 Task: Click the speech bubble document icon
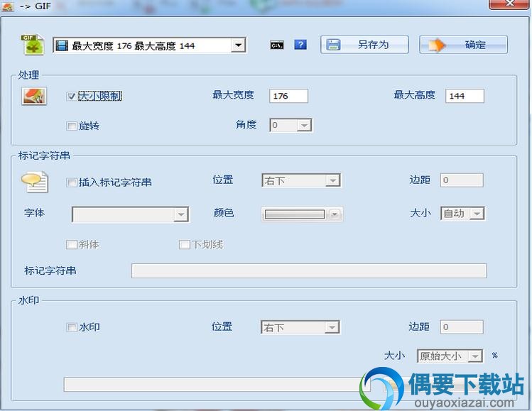[35, 182]
